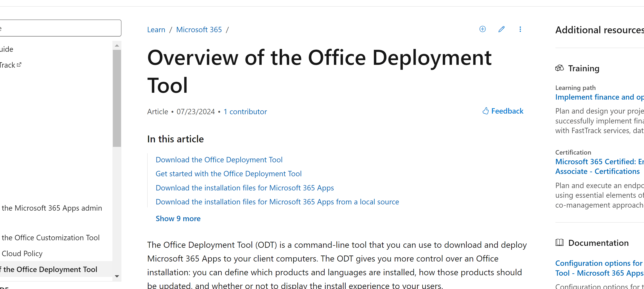The width and height of the screenshot is (644, 289).
Task: Open the Microsoft 365 breadcrumb link
Action: (199, 29)
